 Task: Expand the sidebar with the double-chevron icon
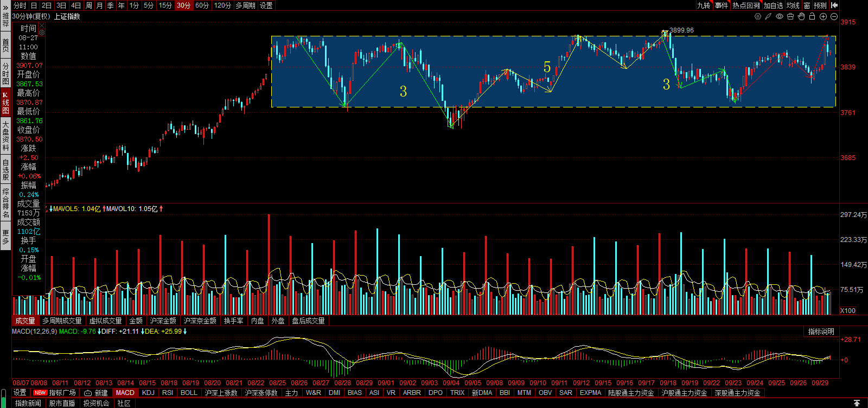pyautogui.click(x=5, y=8)
